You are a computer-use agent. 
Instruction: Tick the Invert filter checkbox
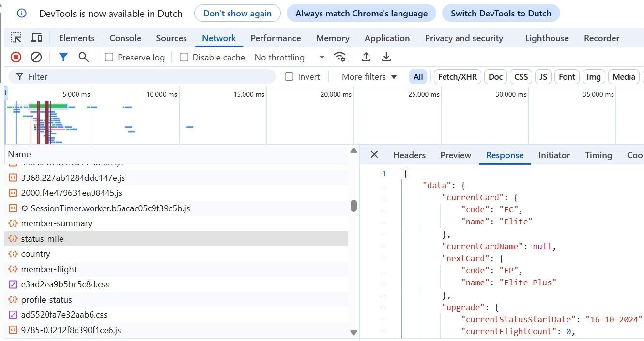pyautogui.click(x=289, y=77)
